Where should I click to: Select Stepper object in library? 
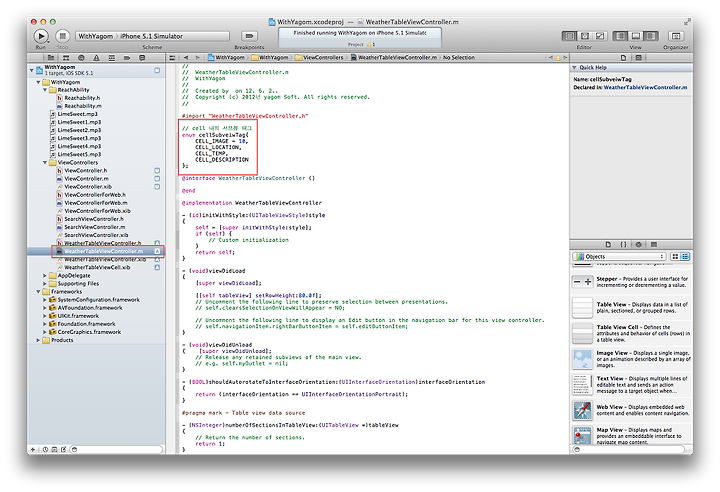tap(631, 282)
